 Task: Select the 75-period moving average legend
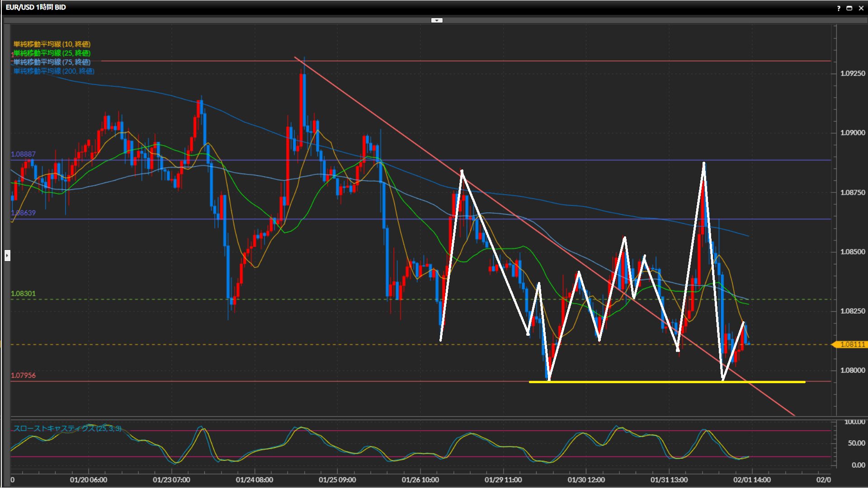click(52, 62)
